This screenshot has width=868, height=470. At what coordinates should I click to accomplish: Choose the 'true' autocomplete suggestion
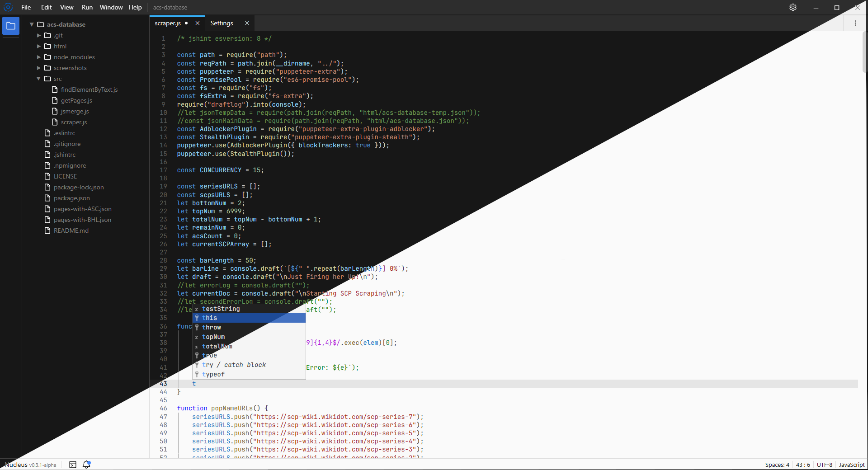[x=249, y=355]
